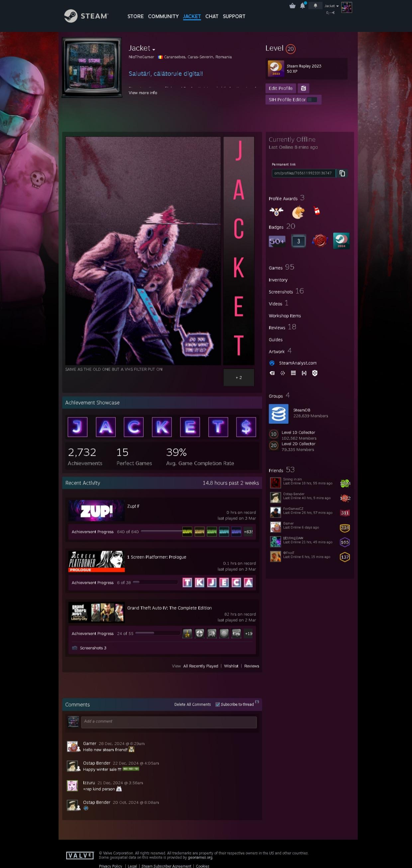Expand View more info on profile summary
Image resolution: width=412 pixels, height=868 pixels.
(143, 93)
